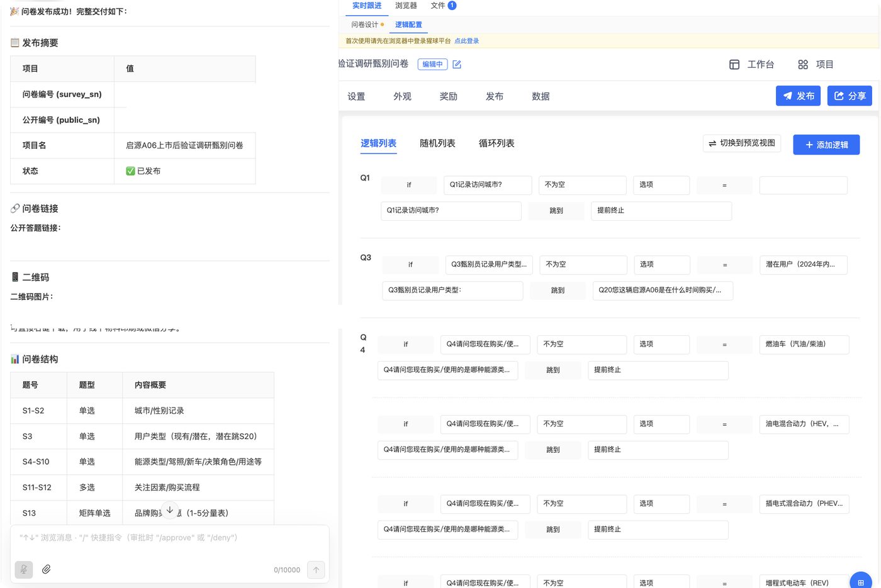This screenshot has height=588, width=881.
Task: Open the 外观 menu item
Action: point(402,96)
